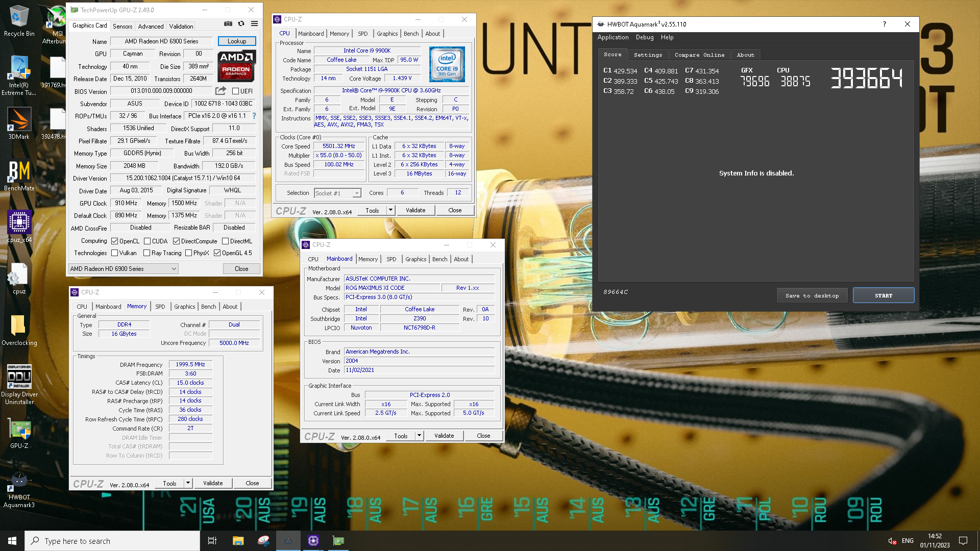Viewport: 980px width, 551px height.
Task: Click Save to desktop button
Action: coord(812,295)
